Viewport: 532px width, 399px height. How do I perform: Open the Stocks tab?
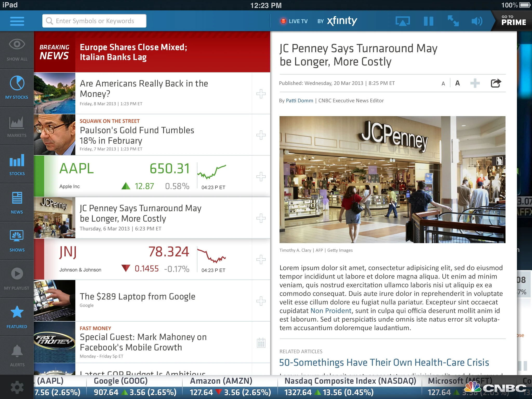(x=17, y=165)
